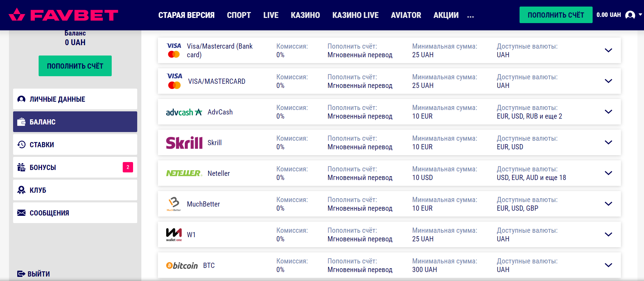Click the FAVBET logo
Viewport: 644px width, 281px height.
63,15
